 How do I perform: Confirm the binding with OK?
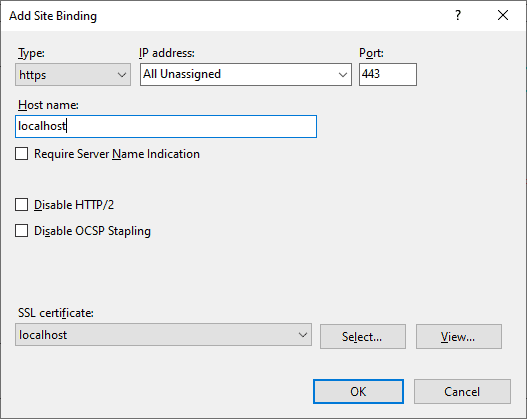click(358, 391)
